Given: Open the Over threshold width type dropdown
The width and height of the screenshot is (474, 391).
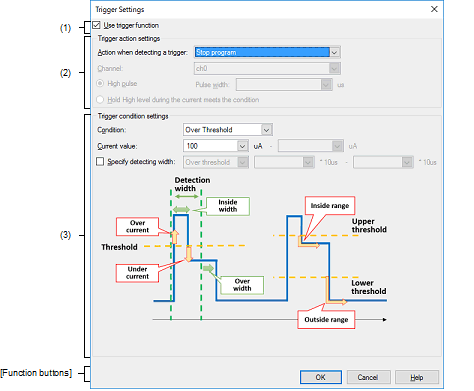Looking at the screenshot, I should pos(243,162).
